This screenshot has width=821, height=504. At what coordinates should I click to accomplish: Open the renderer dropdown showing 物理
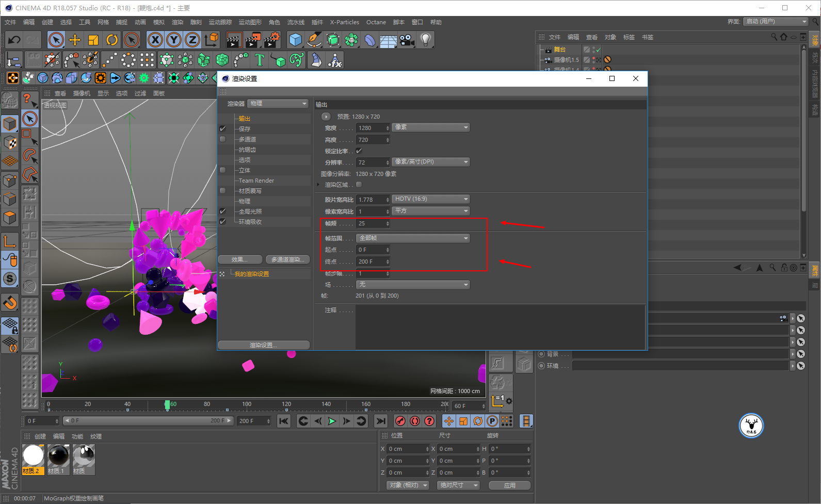[278, 104]
